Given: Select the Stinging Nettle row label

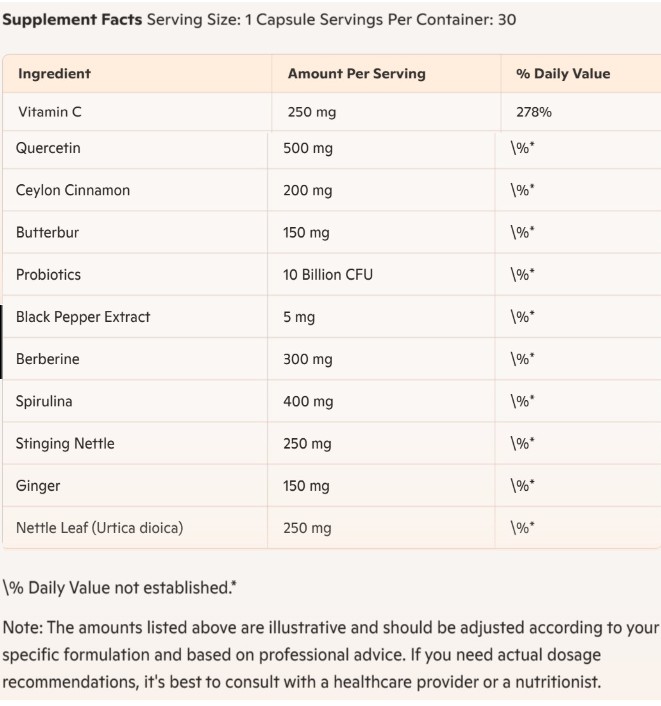Looking at the screenshot, I should click(x=65, y=443).
